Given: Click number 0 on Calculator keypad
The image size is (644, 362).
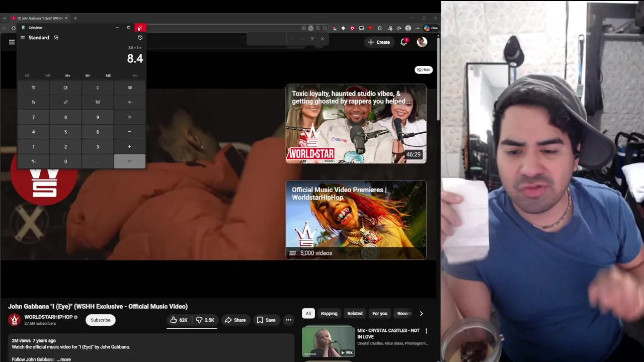Looking at the screenshot, I should tap(65, 161).
